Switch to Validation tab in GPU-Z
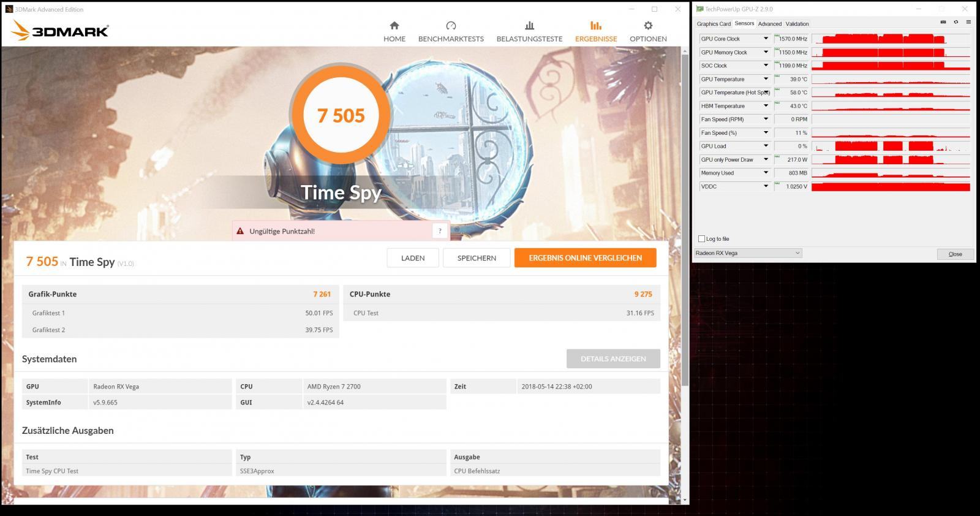The height and width of the screenshot is (516, 980). [797, 24]
